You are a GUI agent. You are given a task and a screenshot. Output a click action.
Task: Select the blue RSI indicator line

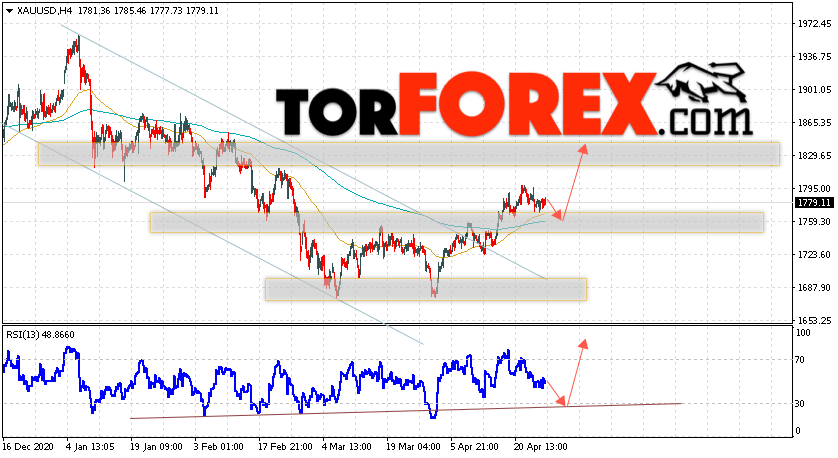click(x=274, y=382)
